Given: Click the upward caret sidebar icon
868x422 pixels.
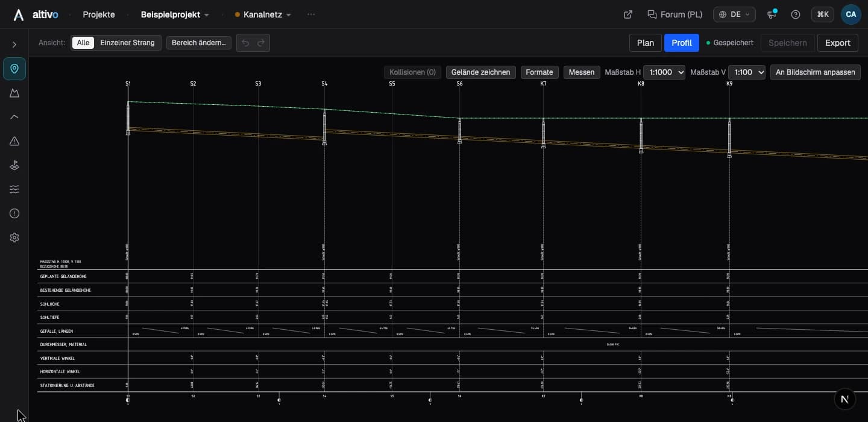Looking at the screenshot, I should pyautogui.click(x=14, y=117).
